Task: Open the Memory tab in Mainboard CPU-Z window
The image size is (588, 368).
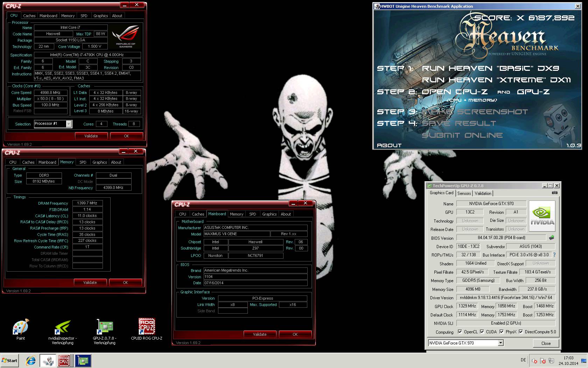Action: 237,214
